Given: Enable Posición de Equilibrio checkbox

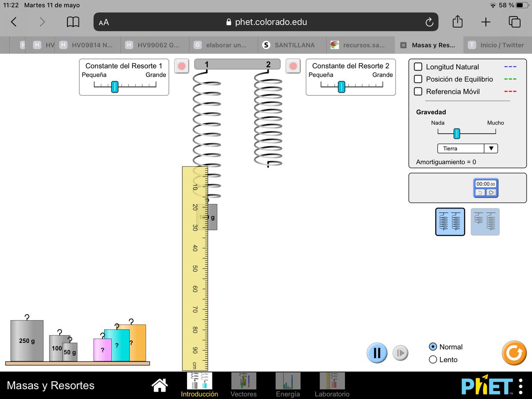Looking at the screenshot, I should pyautogui.click(x=418, y=79).
